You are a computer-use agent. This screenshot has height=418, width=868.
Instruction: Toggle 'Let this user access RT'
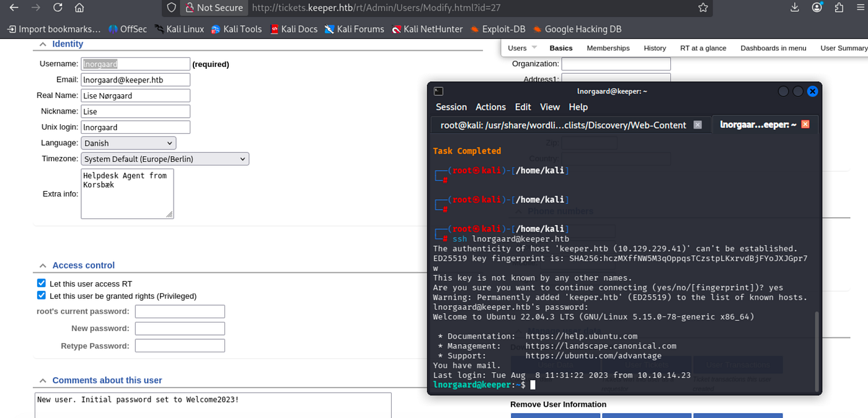pos(42,283)
